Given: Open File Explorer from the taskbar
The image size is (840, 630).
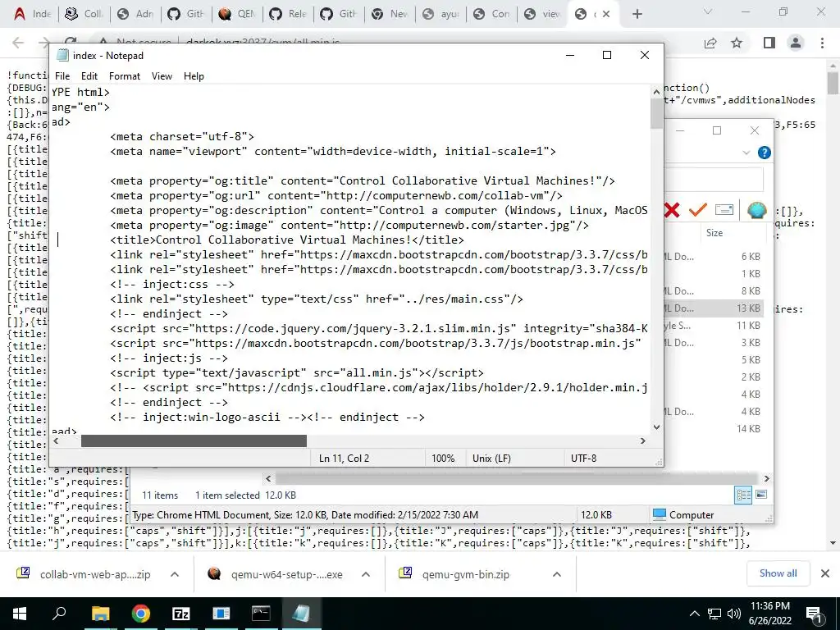Looking at the screenshot, I should (x=100, y=614).
